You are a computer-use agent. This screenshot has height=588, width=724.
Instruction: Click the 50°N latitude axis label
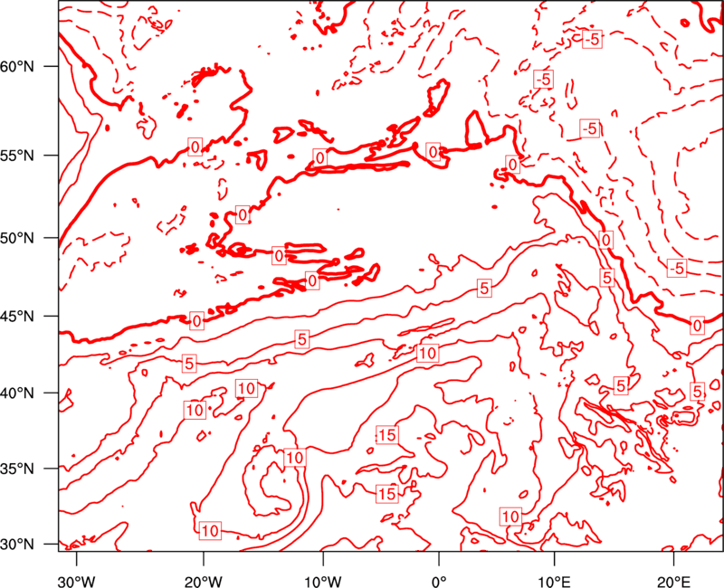17,238
